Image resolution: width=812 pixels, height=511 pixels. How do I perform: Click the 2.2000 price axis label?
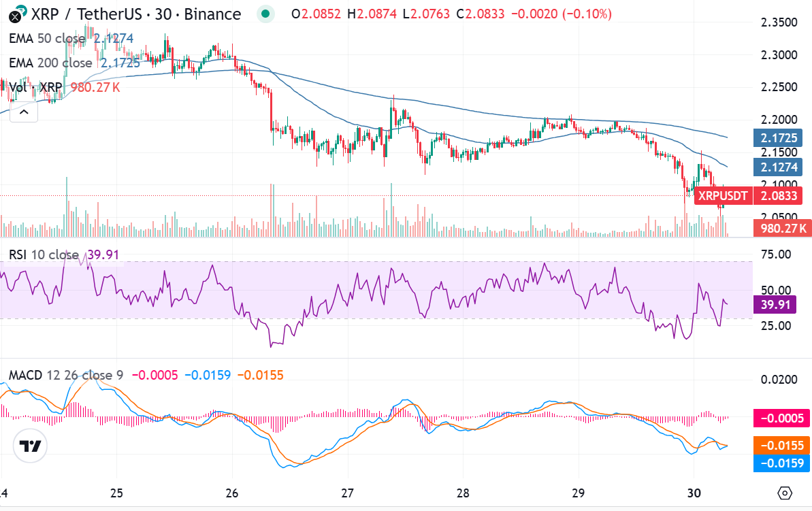(x=779, y=120)
